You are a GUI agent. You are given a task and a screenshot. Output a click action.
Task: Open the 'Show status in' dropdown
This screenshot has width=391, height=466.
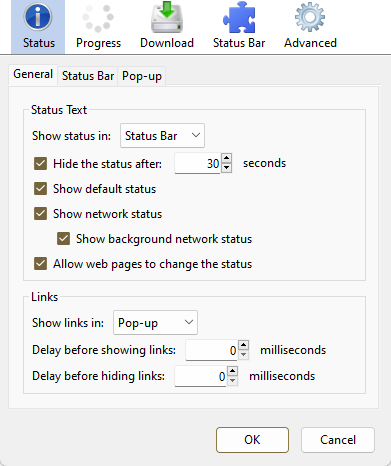[162, 136]
